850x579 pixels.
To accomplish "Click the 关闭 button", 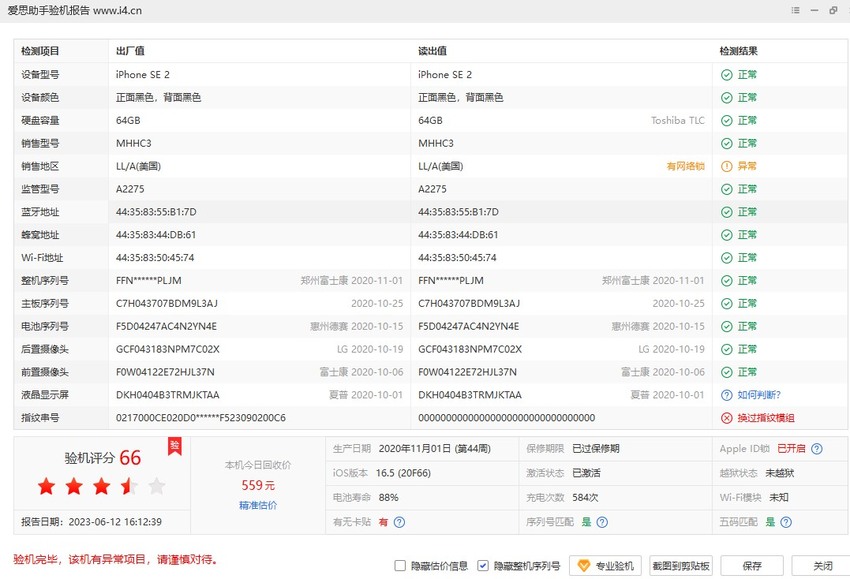I will click(x=822, y=565).
